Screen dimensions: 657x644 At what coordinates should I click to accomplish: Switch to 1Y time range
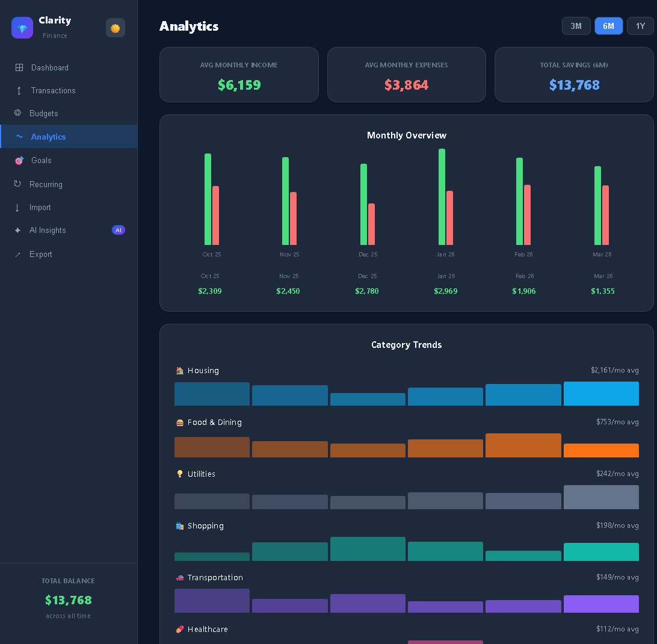tap(640, 26)
